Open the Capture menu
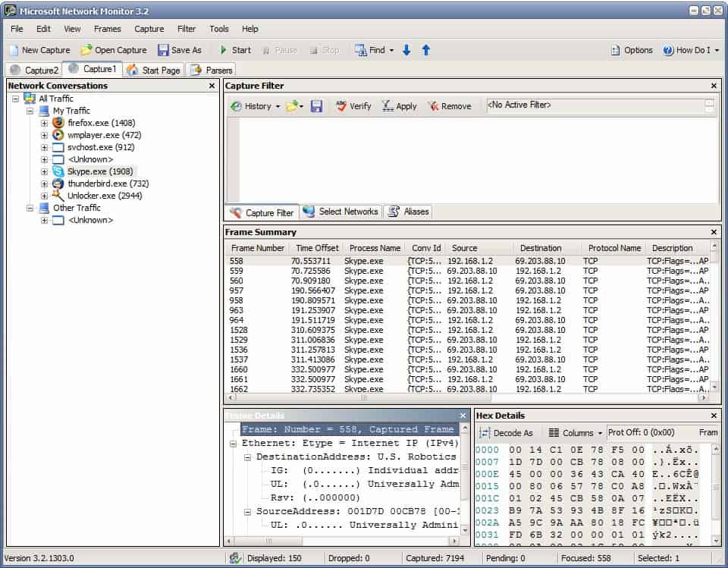The height and width of the screenshot is (568, 728). tap(149, 29)
